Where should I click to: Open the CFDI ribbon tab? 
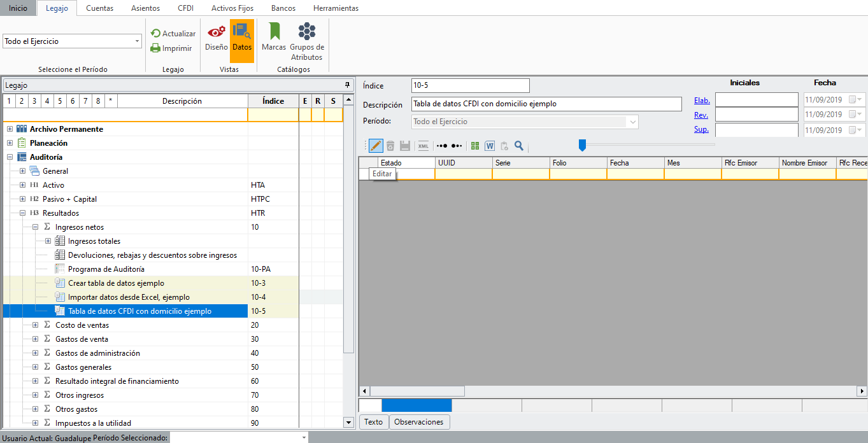click(185, 8)
